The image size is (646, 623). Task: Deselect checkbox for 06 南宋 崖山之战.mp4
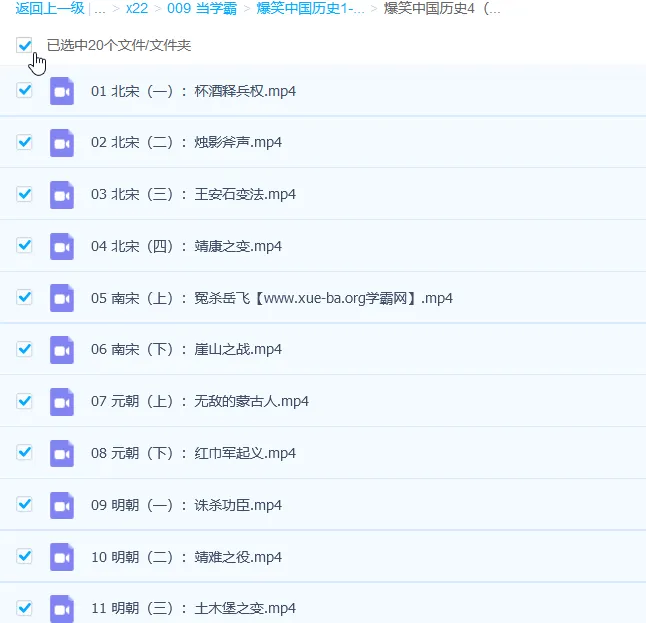point(24,349)
